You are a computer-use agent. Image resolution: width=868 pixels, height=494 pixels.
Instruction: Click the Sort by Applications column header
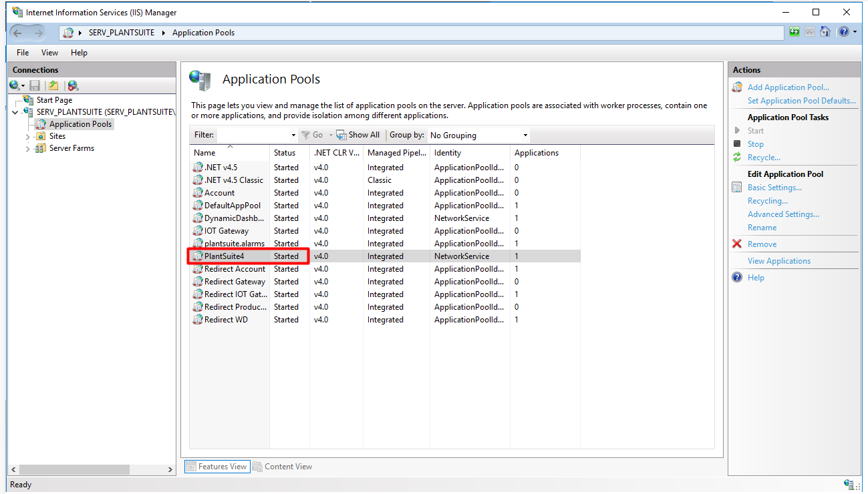coord(545,153)
